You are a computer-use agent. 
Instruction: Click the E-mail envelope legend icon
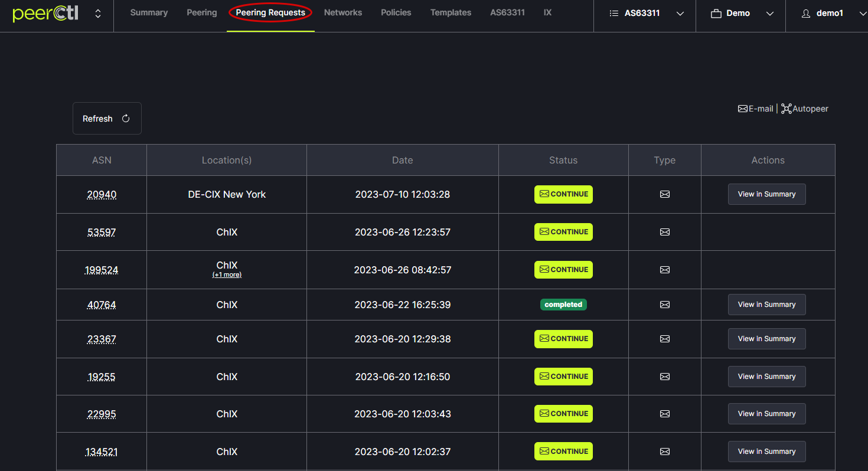click(x=743, y=109)
